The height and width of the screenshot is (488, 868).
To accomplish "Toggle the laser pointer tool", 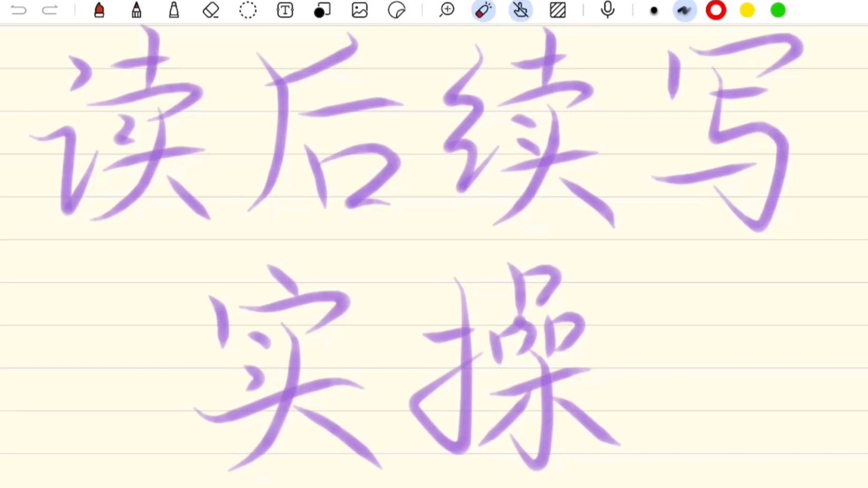I will click(484, 10).
